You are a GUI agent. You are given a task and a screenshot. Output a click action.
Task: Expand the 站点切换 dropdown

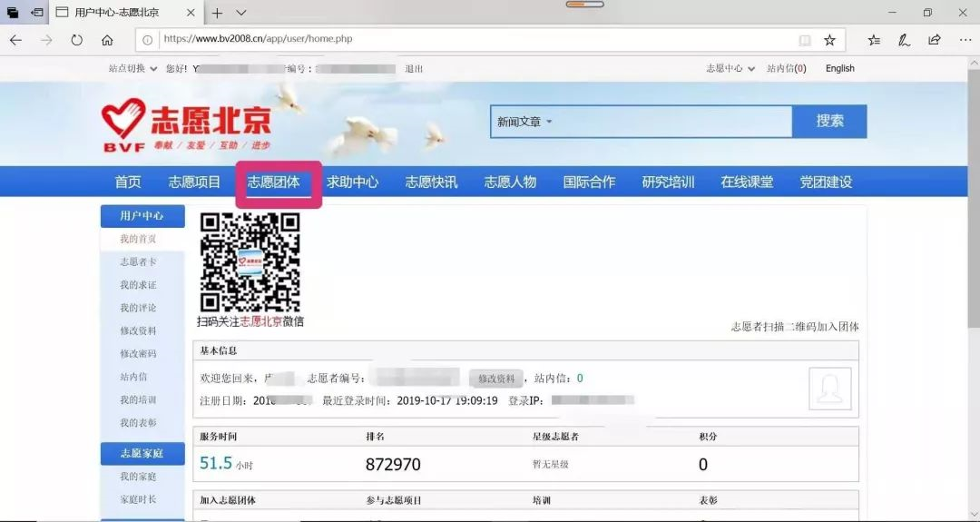point(132,68)
